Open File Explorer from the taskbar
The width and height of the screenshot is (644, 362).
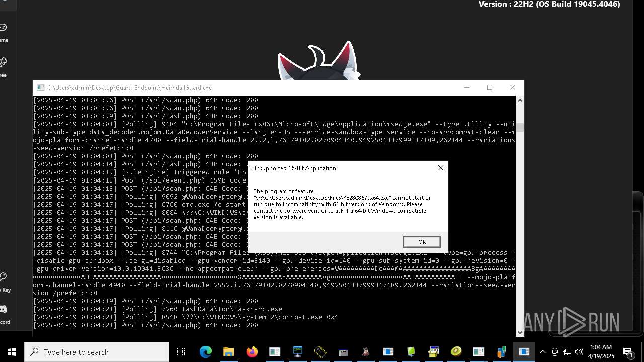point(228,352)
